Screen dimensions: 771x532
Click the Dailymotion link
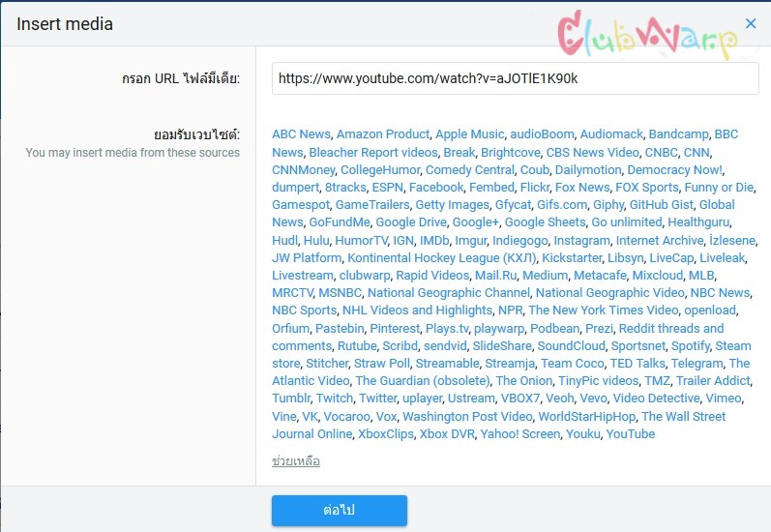(588, 170)
